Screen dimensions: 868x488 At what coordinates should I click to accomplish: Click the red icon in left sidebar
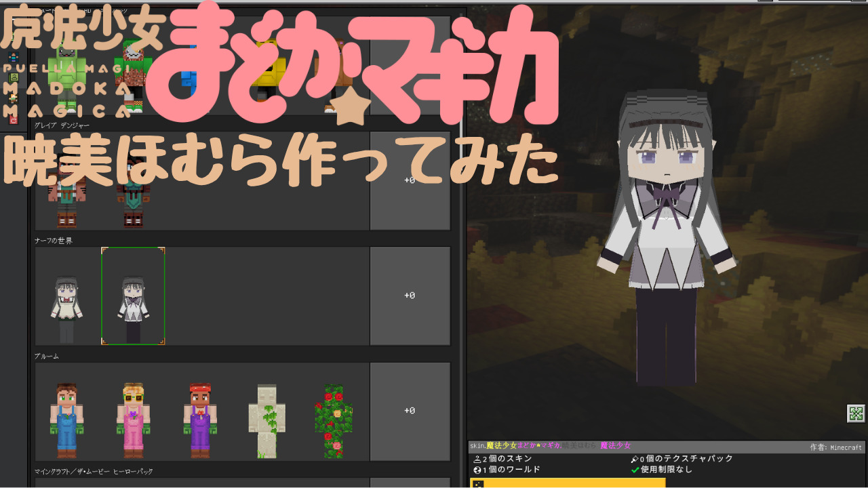(x=13, y=120)
